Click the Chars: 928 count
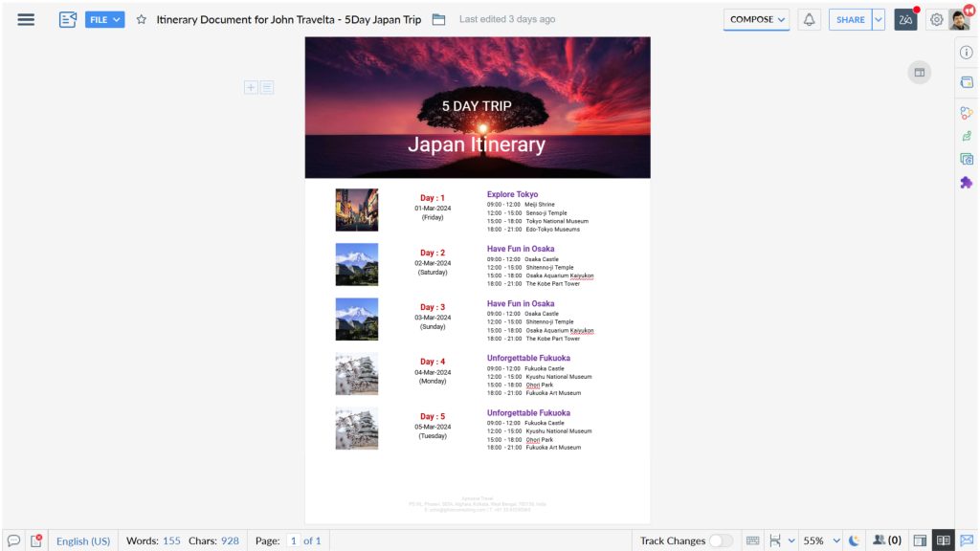980x551 pixels. (x=213, y=541)
